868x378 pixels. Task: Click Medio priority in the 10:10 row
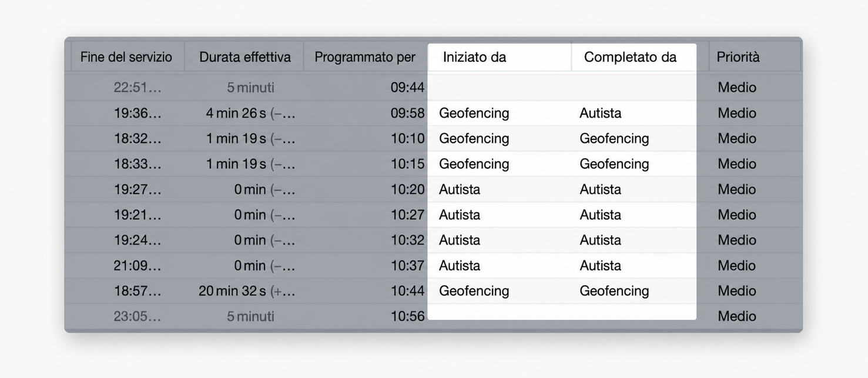click(x=737, y=138)
